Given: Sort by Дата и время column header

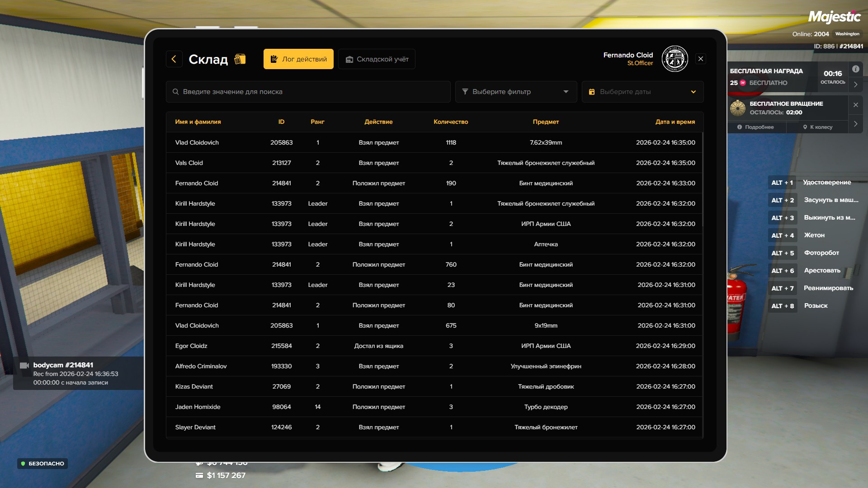Looking at the screenshot, I should click(x=675, y=122).
